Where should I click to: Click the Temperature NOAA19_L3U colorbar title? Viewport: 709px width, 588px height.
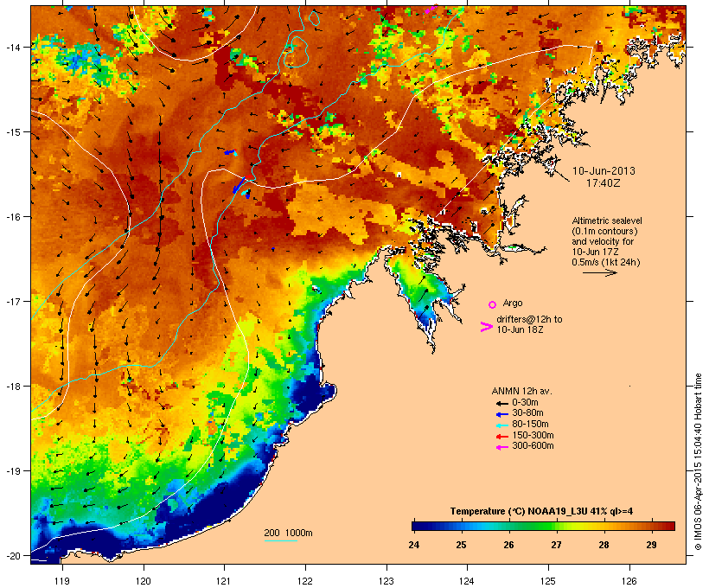(541, 512)
